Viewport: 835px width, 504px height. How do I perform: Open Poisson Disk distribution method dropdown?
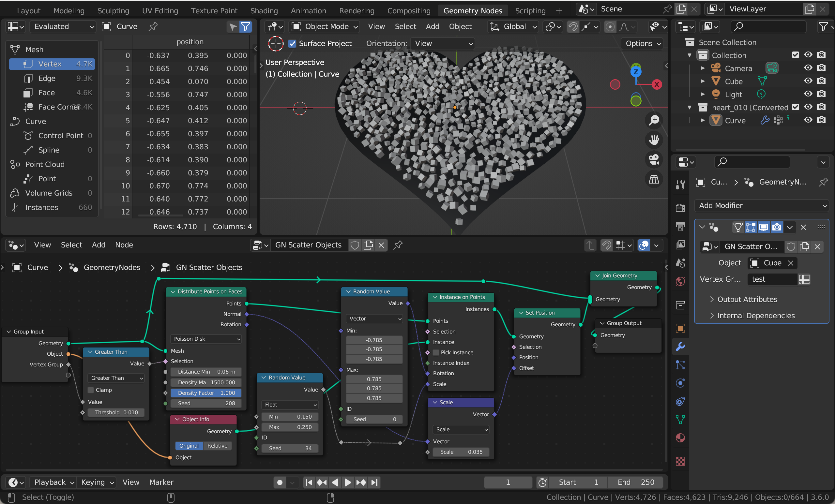pos(206,339)
